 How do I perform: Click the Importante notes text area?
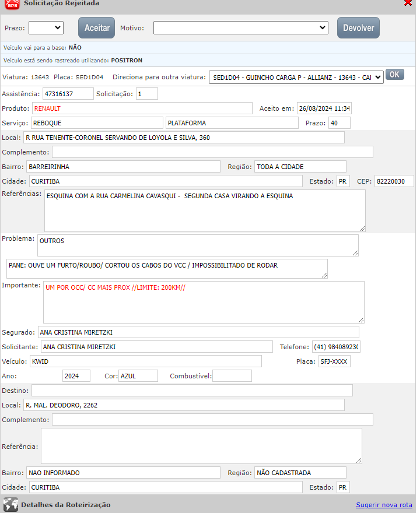(x=204, y=302)
